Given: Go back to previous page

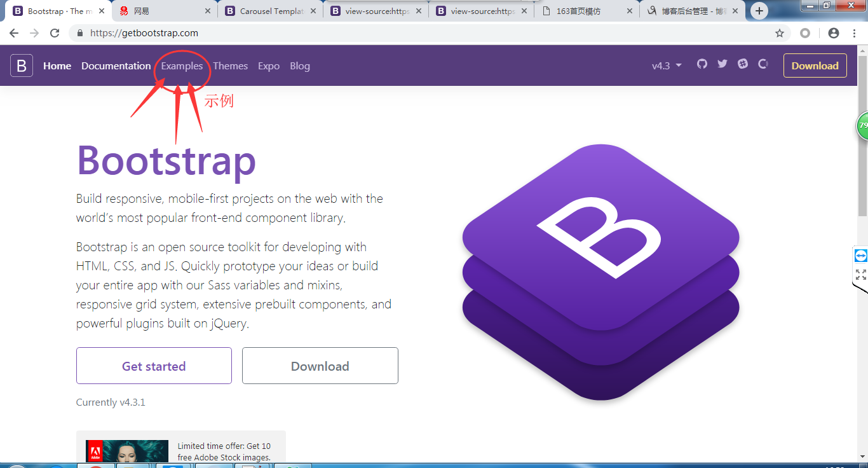Looking at the screenshot, I should (14, 33).
